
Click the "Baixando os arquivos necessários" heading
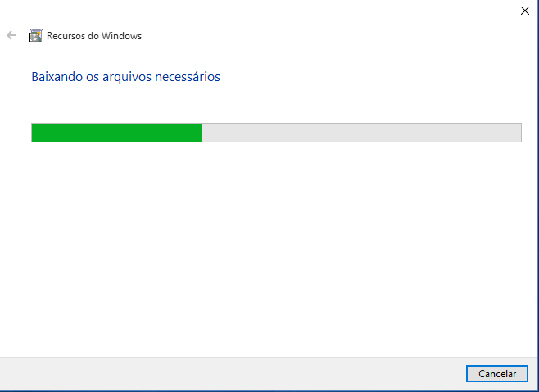click(126, 77)
